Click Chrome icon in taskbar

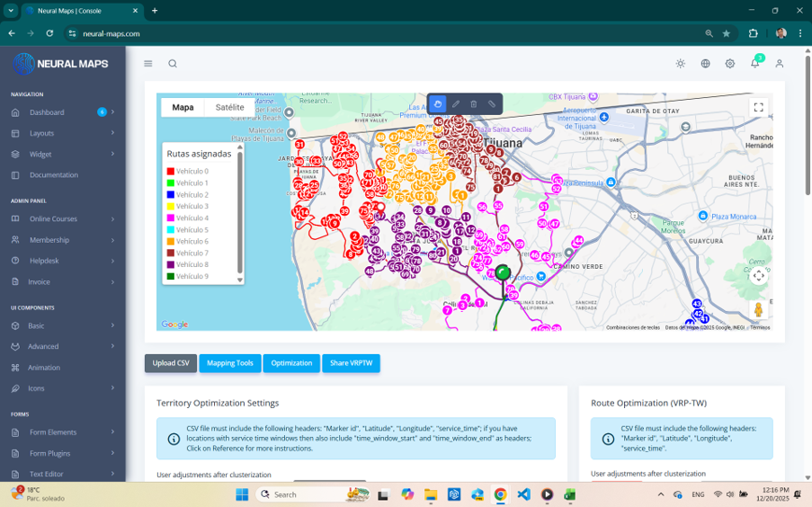click(500, 494)
